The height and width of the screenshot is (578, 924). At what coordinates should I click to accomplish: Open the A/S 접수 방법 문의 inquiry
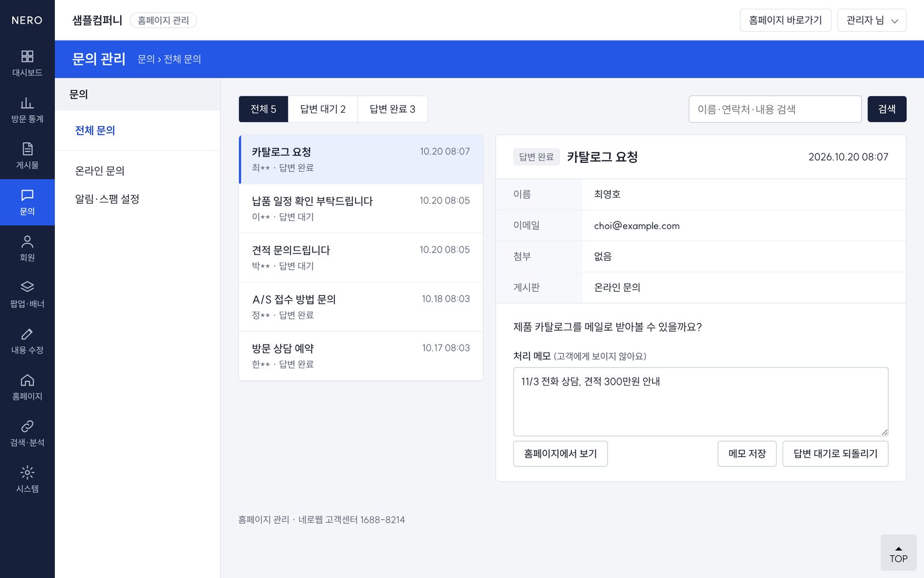pos(361,307)
